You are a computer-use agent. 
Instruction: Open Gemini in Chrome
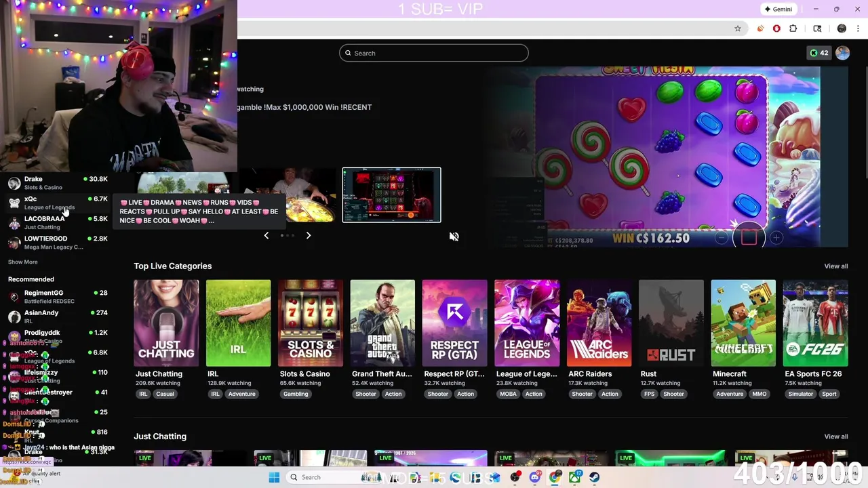coord(778,9)
